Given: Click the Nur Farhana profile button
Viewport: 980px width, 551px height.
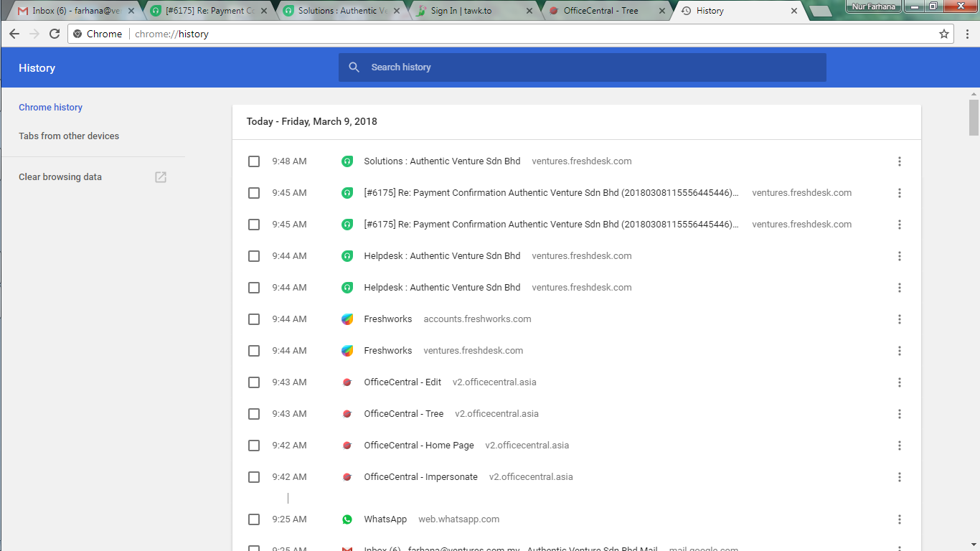Looking at the screenshot, I should 873,6.
